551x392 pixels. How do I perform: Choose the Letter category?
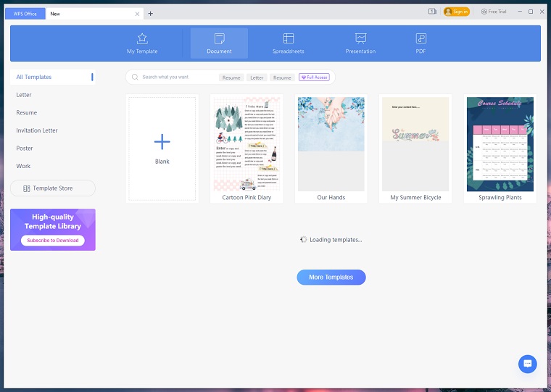(24, 95)
